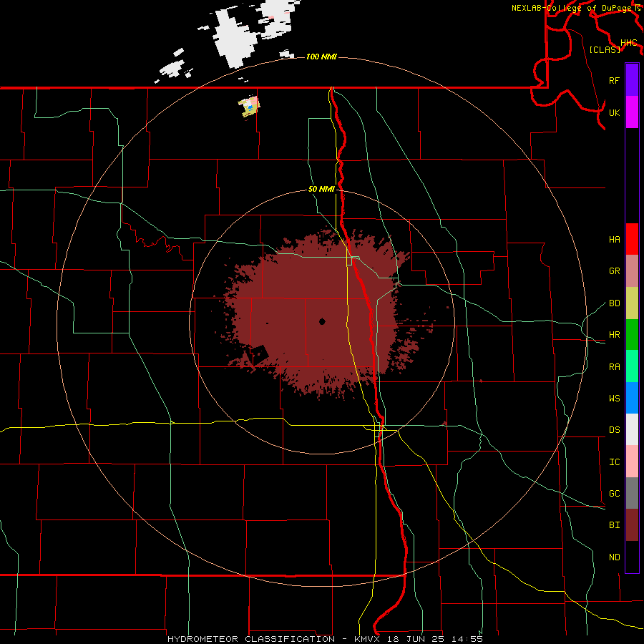Click the RA light-green legend swatch
Image resolution: width=644 pixels, height=644 pixels.
click(x=632, y=366)
